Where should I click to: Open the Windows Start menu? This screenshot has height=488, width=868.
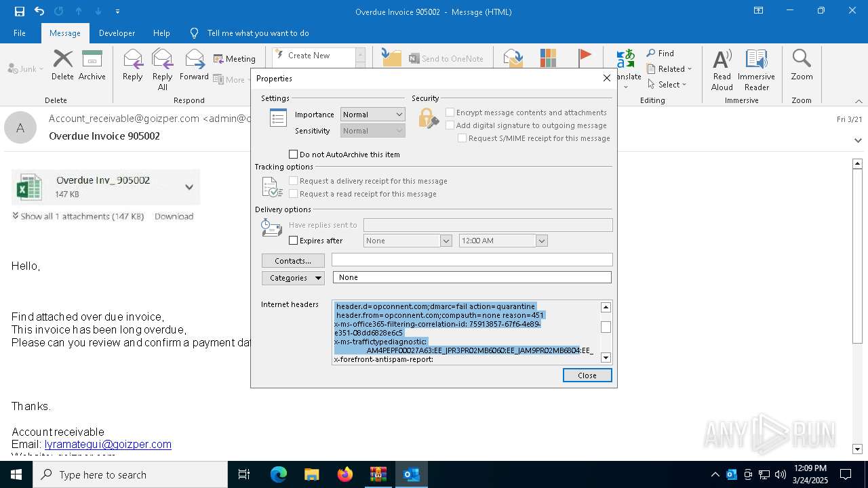pos(16,474)
